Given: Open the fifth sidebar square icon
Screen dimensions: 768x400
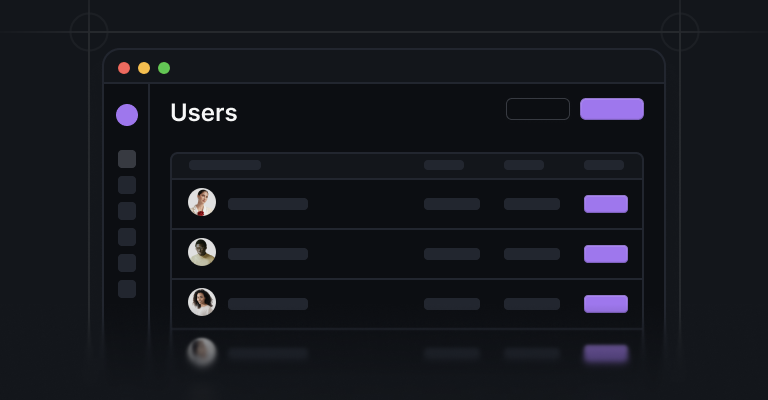Looking at the screenshot, I should point(127,263).
